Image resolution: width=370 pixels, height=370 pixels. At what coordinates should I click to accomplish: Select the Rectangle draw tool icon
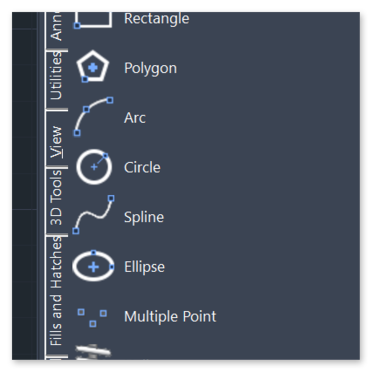[93, 20]
